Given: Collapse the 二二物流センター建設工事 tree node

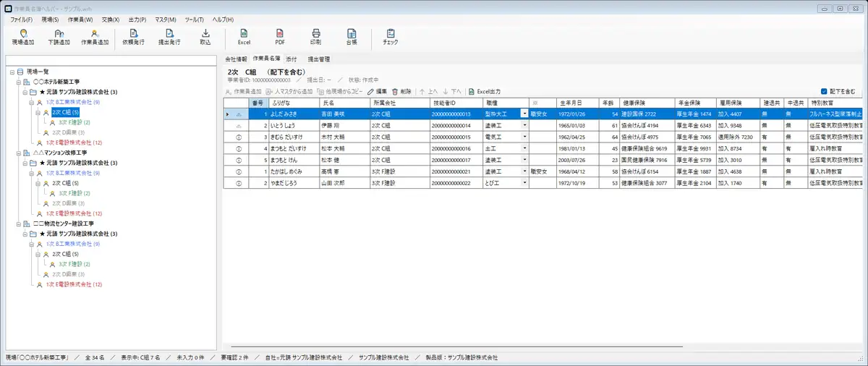Looking at the screenshot, I should (18, 224).
